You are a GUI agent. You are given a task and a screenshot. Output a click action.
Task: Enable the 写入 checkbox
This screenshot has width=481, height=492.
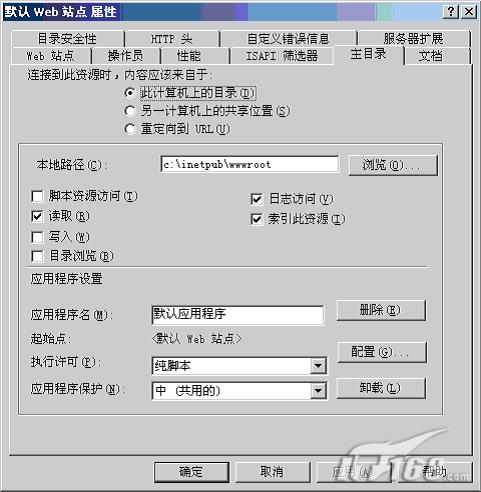tap(37, 237)
